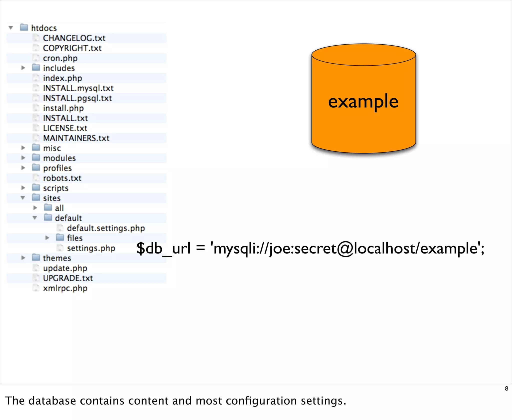Screen dimensions: 512x420
Task: Click the files folder icon
Action: (x=60, y=237)
